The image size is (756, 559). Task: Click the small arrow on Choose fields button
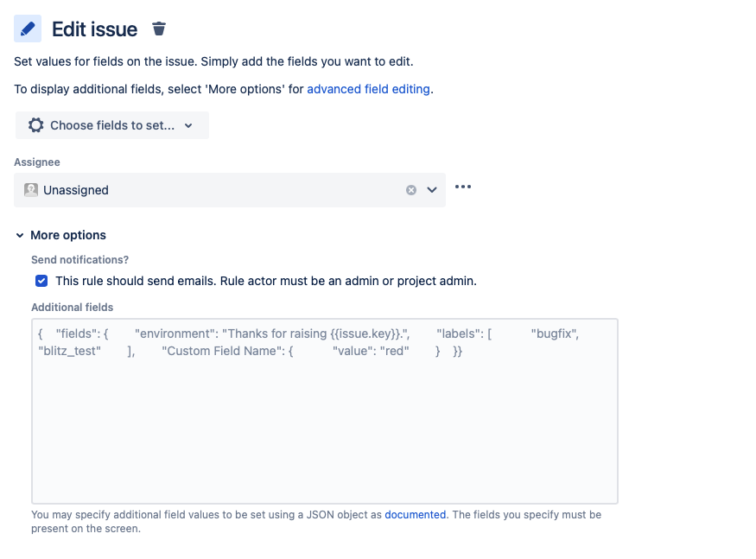[188, 126]
